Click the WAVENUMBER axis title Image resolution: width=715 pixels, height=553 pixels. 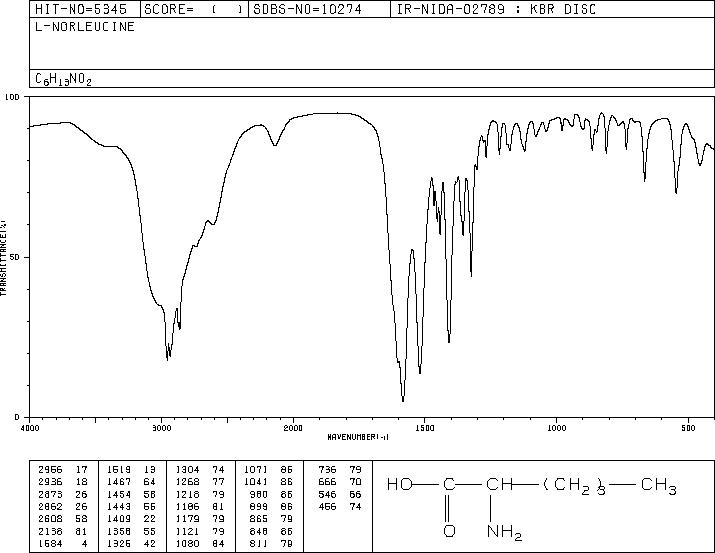(358, 437)
